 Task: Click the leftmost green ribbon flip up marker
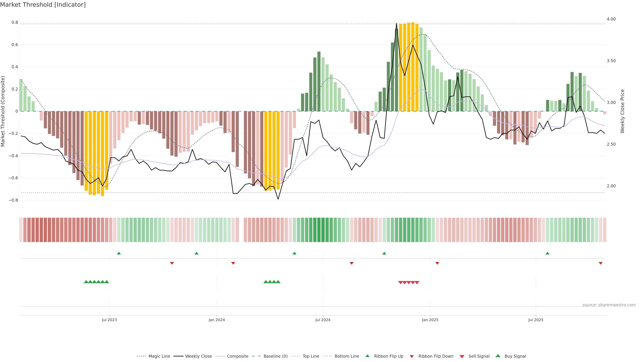tap(119, 253)
